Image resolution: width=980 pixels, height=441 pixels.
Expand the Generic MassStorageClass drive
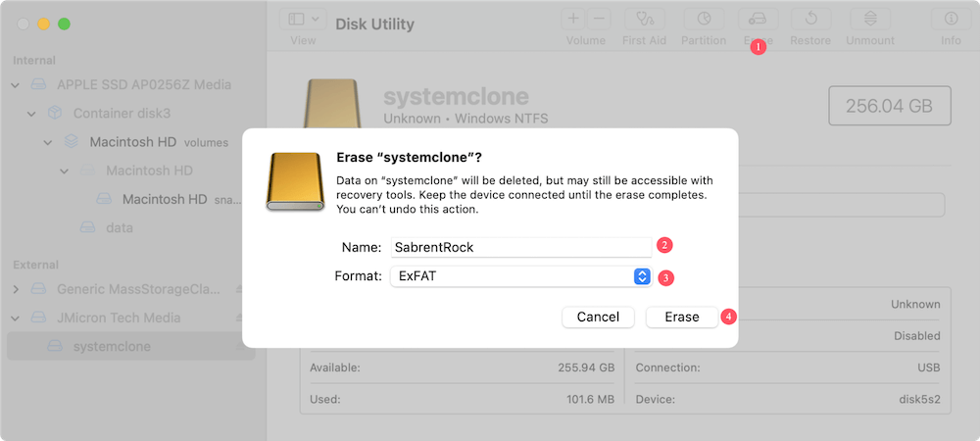coord(16,290)
